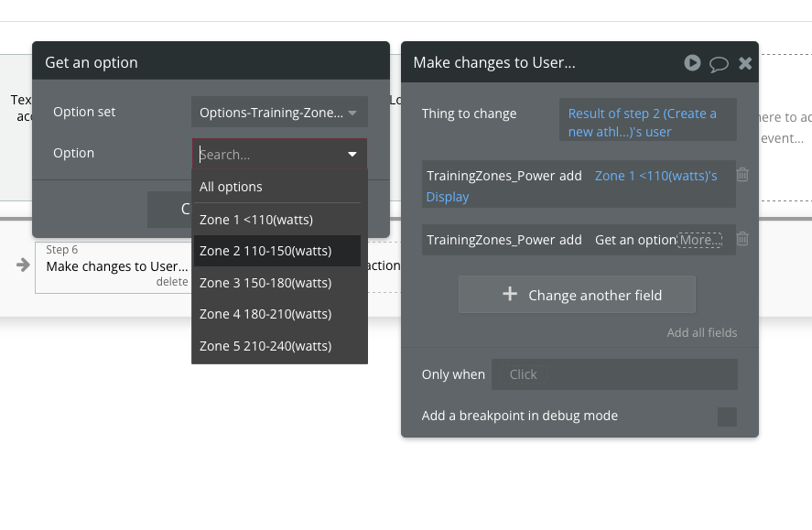Click the Only when condition field

[x=614, y=374]
